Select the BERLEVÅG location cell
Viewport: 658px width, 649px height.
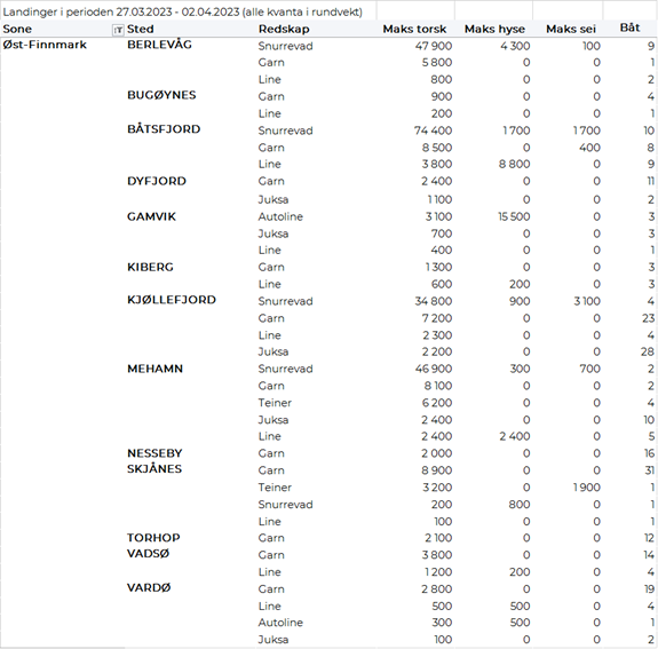click(x=160, y=46)
